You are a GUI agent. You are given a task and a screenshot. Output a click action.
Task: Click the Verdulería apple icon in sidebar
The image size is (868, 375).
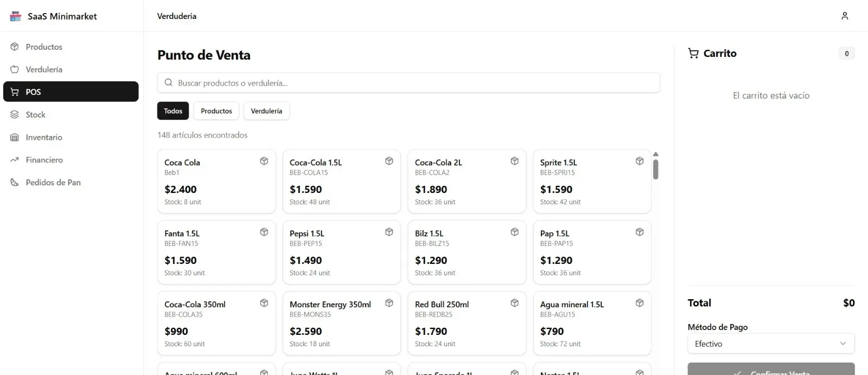pyautogui.click(x=15, y=69)
